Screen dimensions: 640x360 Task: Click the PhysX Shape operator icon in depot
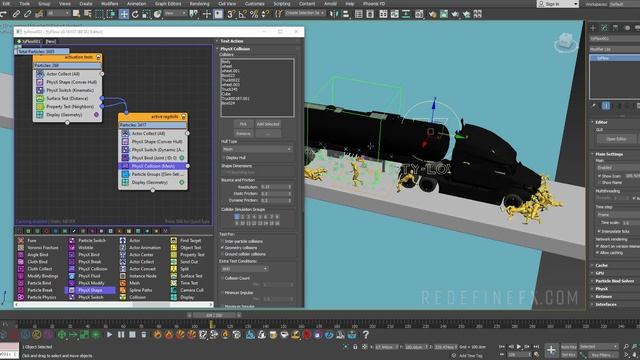72,290
